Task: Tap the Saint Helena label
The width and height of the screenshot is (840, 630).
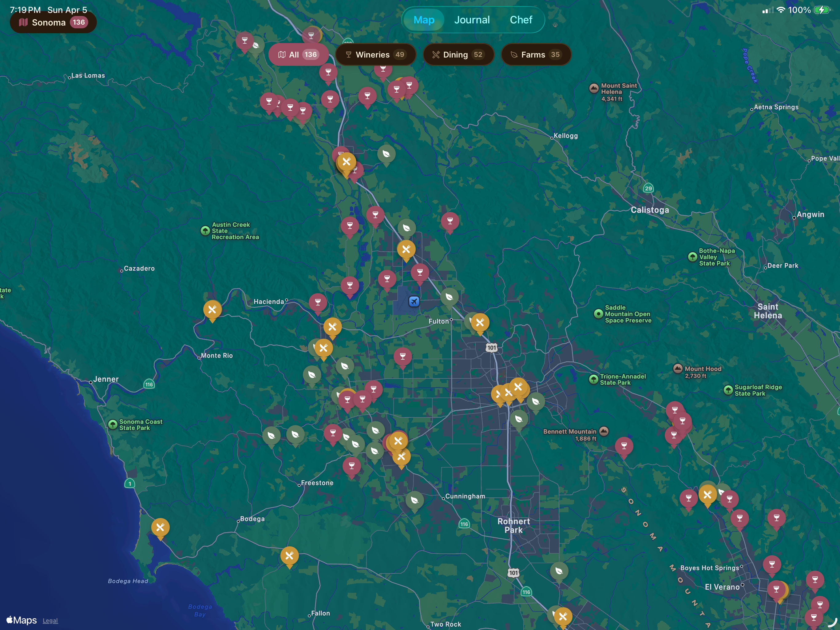Action: pos(768,311)
